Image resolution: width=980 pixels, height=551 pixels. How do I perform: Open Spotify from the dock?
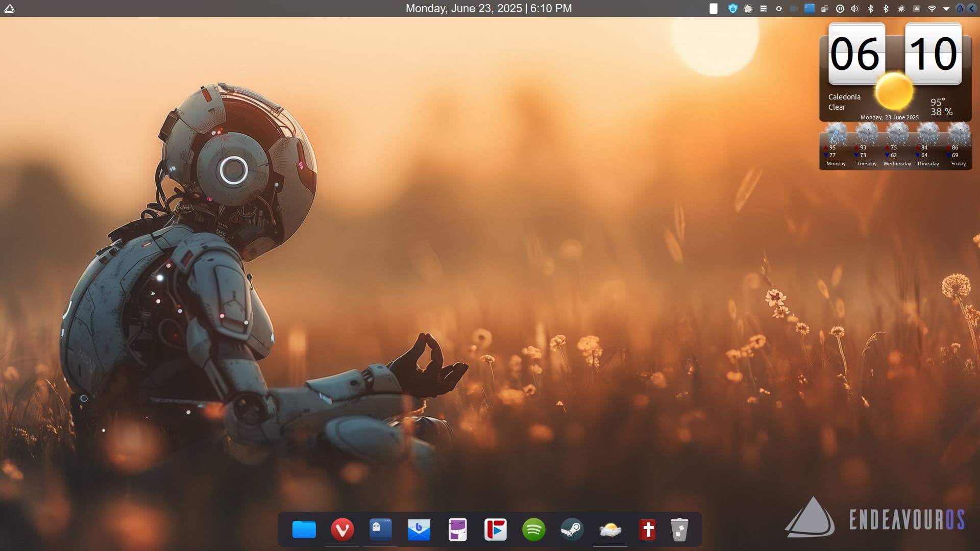[534, 530]
